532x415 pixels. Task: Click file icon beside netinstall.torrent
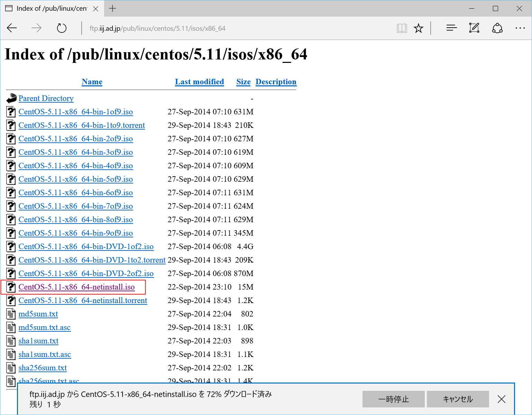coord(11,301)
